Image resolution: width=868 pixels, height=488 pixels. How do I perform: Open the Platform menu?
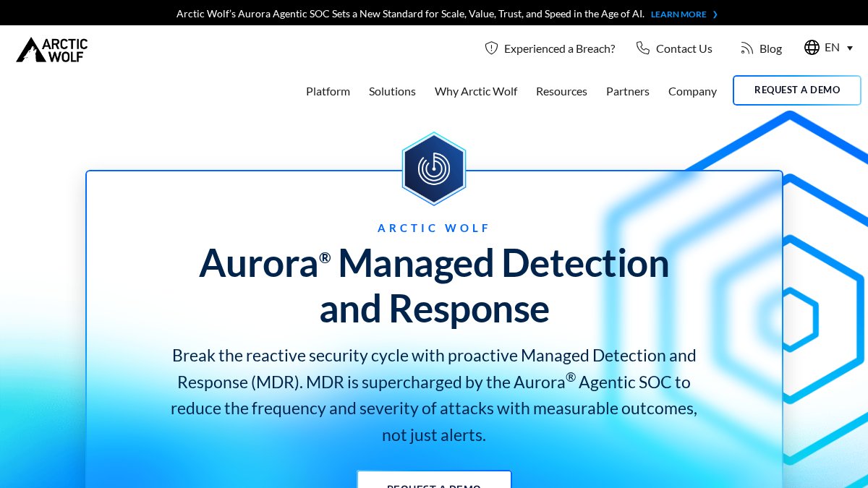pyautogui.click(x=328, y=91)
